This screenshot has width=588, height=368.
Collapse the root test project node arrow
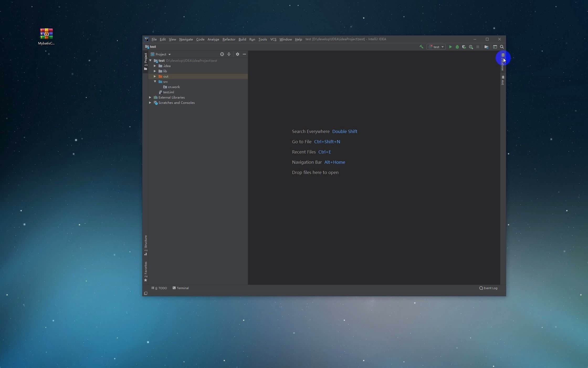(x=150, y=61)
